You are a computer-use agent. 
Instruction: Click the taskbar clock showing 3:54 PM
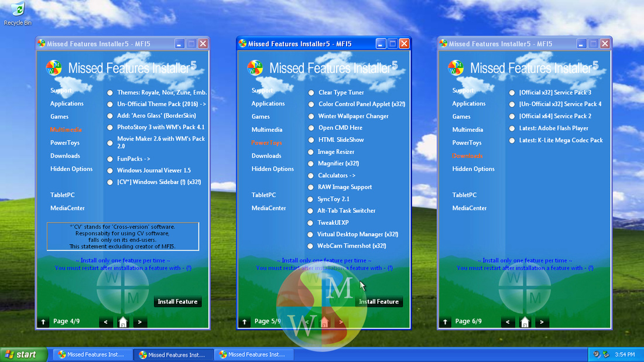[625, 354]
